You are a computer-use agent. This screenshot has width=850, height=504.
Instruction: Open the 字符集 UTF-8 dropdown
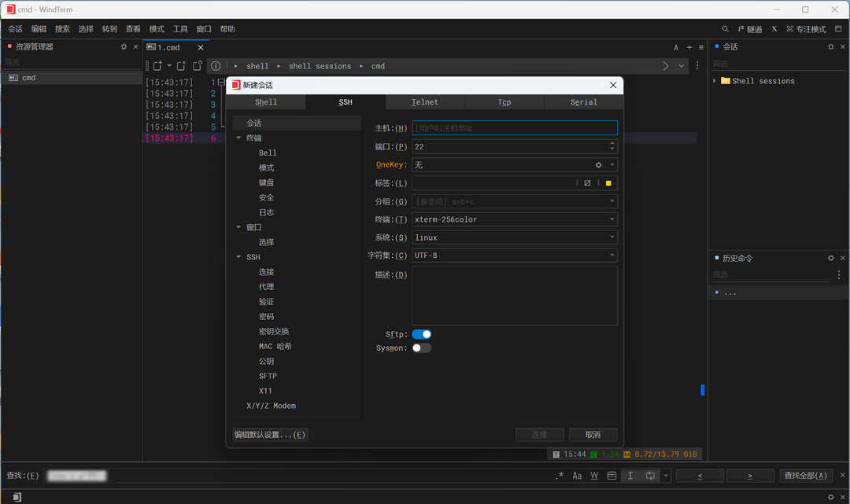(x=612, y=256)
